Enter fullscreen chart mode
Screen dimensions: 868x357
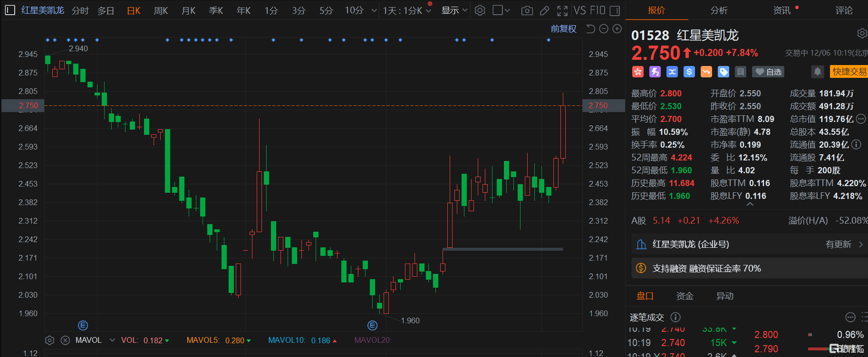(562, 10)
